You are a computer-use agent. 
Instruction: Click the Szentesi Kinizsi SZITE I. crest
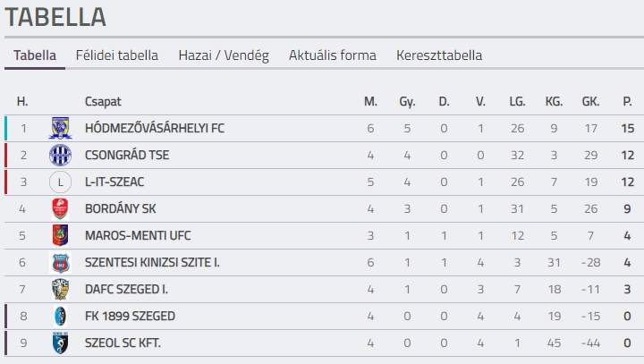pyautogui.click(x=61, y=263)
